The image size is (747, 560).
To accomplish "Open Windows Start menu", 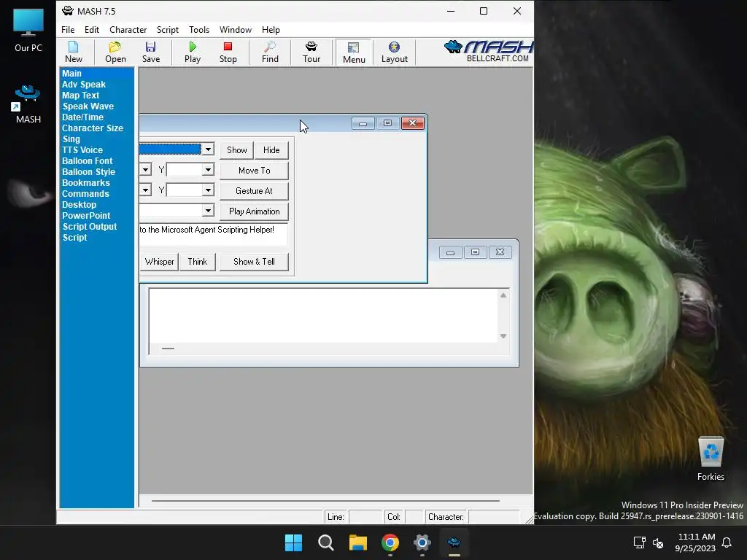I will [x=293, y=542].
